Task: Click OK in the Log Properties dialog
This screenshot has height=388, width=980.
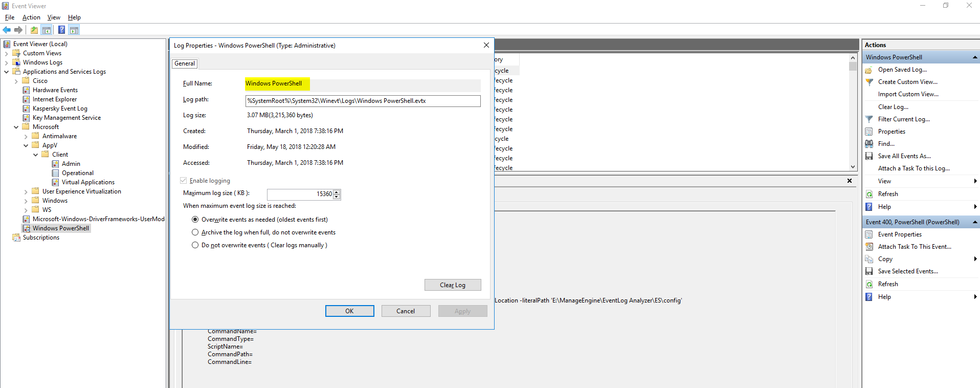Action: pyautogui.click(x=349, y=311)
